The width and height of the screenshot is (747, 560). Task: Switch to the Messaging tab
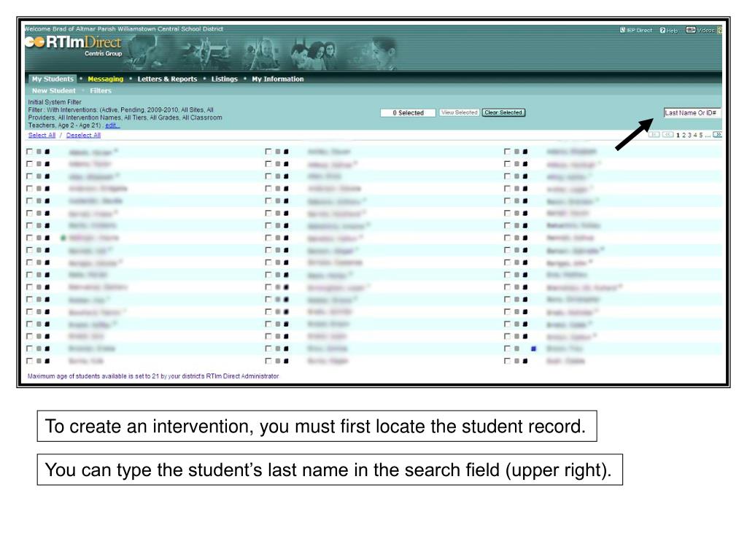pos(105,79)
